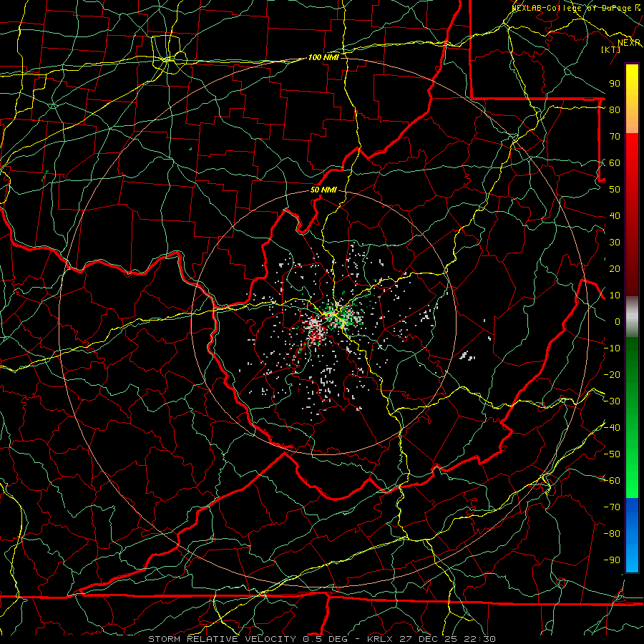Click the -70 value on velocity scale
This screenshot has height=644, width=644.
click(x=612, y=507)
